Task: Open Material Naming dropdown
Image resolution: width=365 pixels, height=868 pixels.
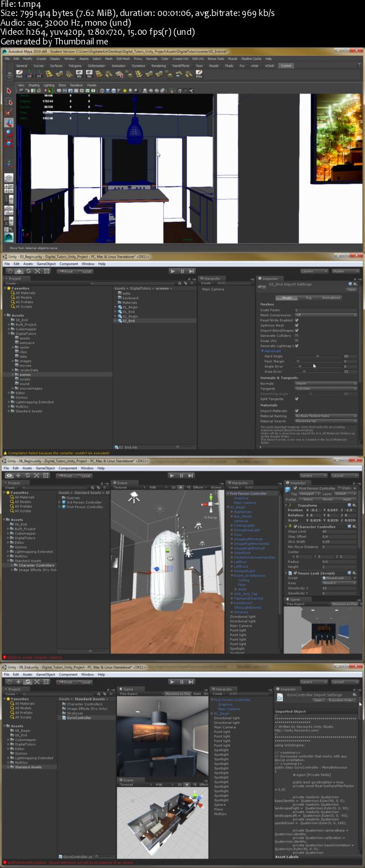Action: tap(325, 416)
